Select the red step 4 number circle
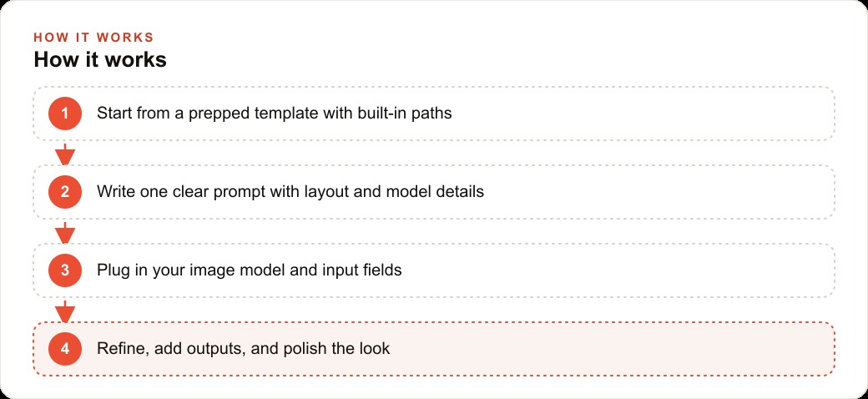The image size is (868, 399). [65, 349]
